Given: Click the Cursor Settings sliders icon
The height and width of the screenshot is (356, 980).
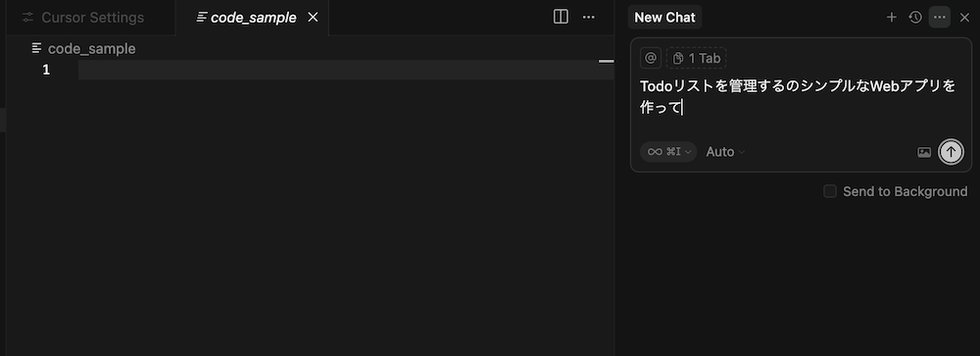Looking at the screenshot, I should click(28, 18).
